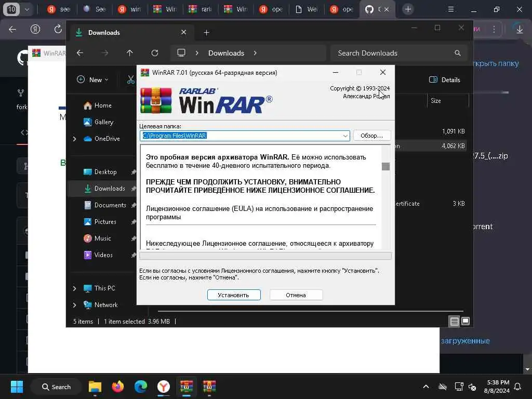Toggle the Details pane button
Image resolution: width=532 pixels, height=399 pixels.
coord(445,79)
